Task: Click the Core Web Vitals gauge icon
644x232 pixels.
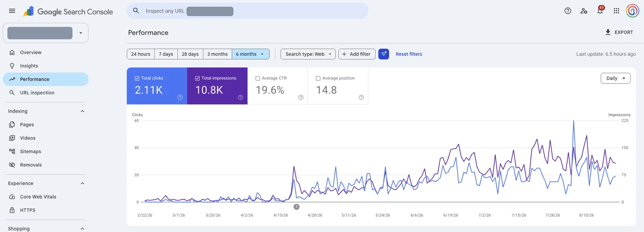Action: (x=12, y=197)
